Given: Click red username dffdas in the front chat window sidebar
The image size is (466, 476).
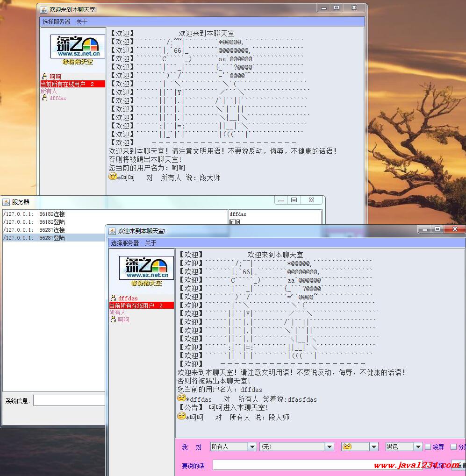Looking at the screenshot, I should [x=128, y=298].
